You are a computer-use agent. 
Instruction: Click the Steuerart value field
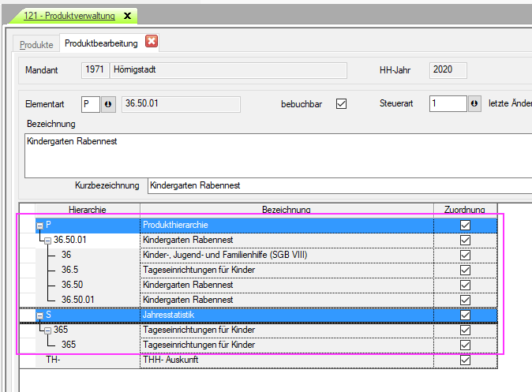[x=448, y=104]
